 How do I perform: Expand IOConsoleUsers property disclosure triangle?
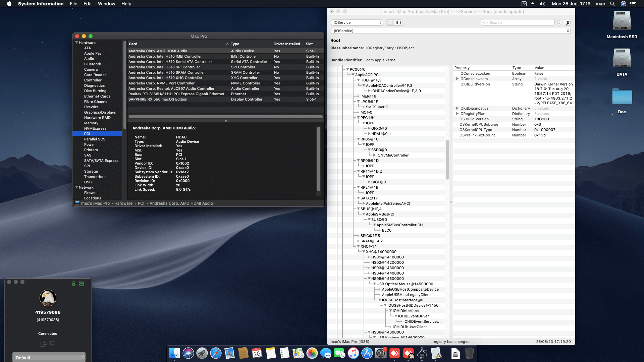[457, 79]
